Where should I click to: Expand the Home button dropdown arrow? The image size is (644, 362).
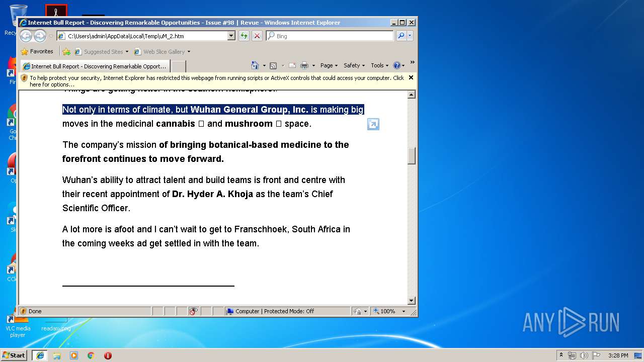click(264, 65)
